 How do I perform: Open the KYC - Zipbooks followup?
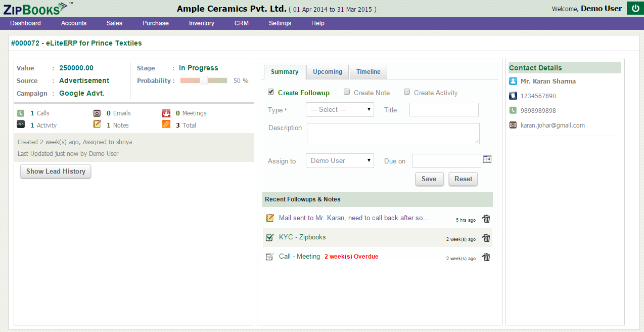[x=302, y=237]
